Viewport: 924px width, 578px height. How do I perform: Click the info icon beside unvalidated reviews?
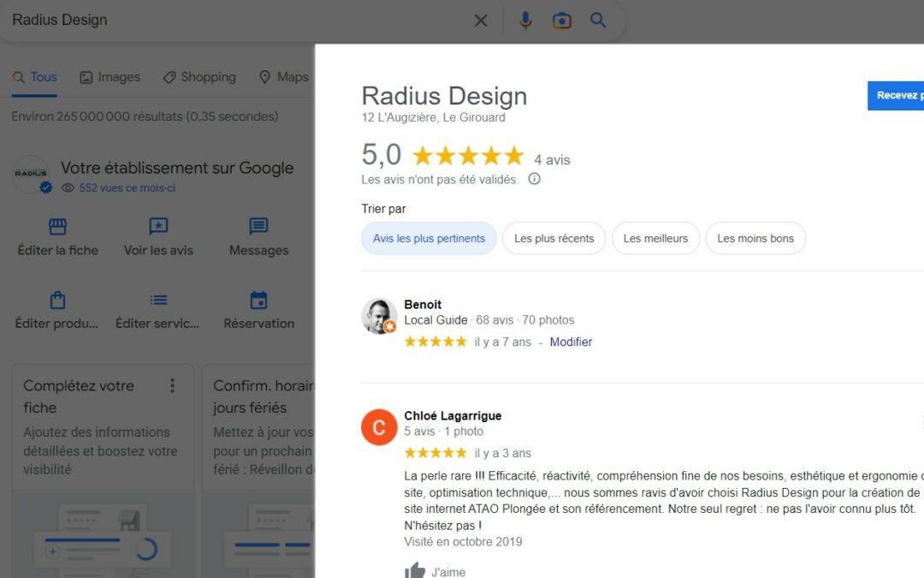click(x=534, y=179)
